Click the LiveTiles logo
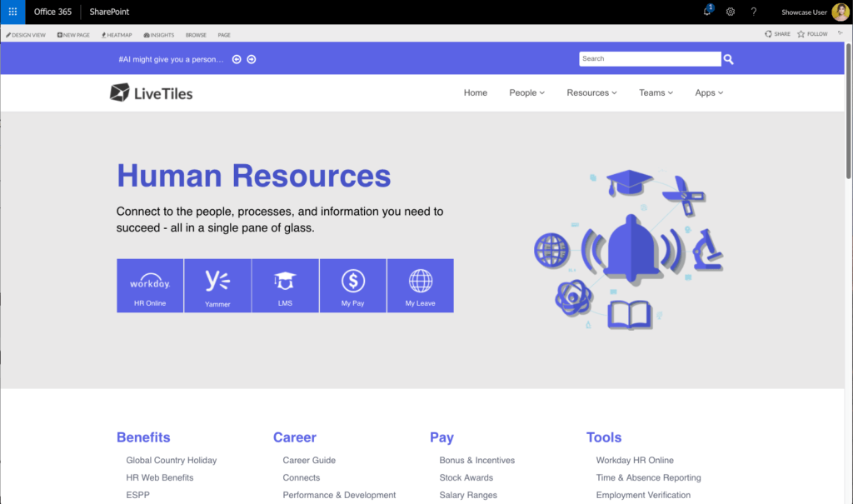This screenshot has height=504, width=853. (152, 93)
